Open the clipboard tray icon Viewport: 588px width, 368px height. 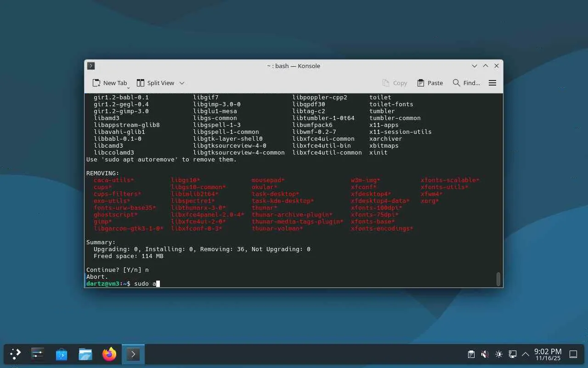coord(471,354)
